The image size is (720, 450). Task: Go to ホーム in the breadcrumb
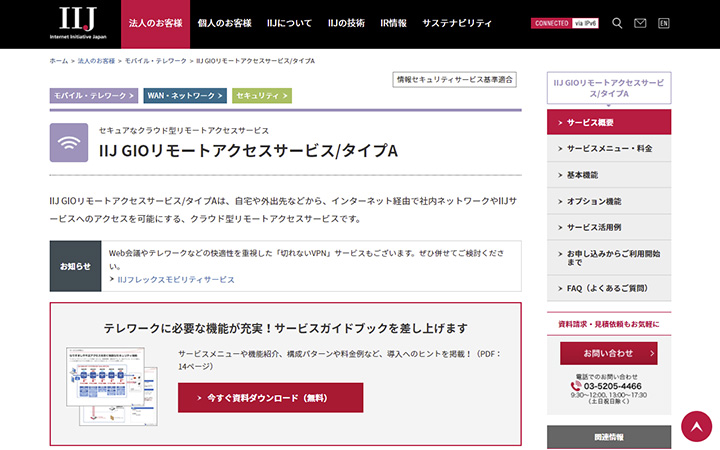coord(59,61)
